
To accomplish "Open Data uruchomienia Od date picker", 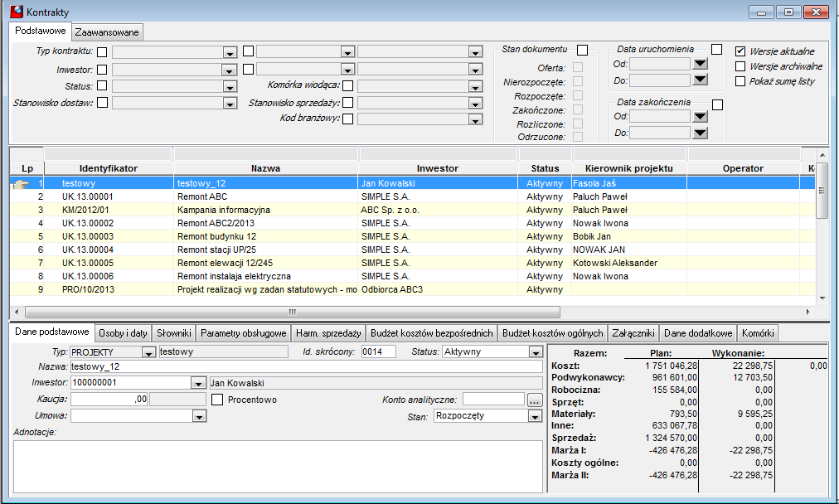I will point(700,64).
